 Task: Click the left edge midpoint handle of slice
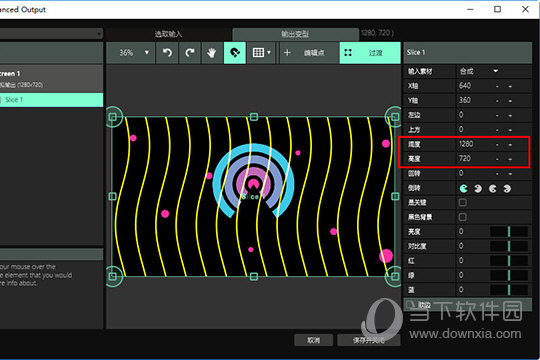point(113,196)
